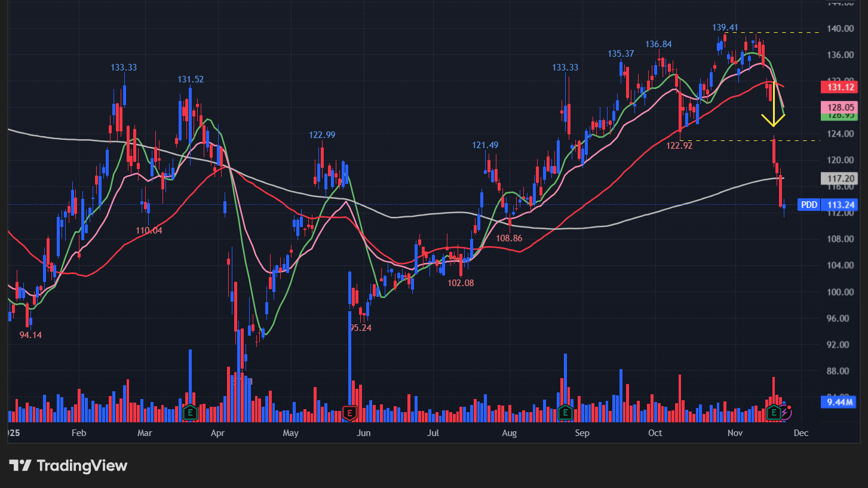This screenshot has height=488, width=868.
Task: Click the green earnings marker in March
Action: click(x=190, y=412)
